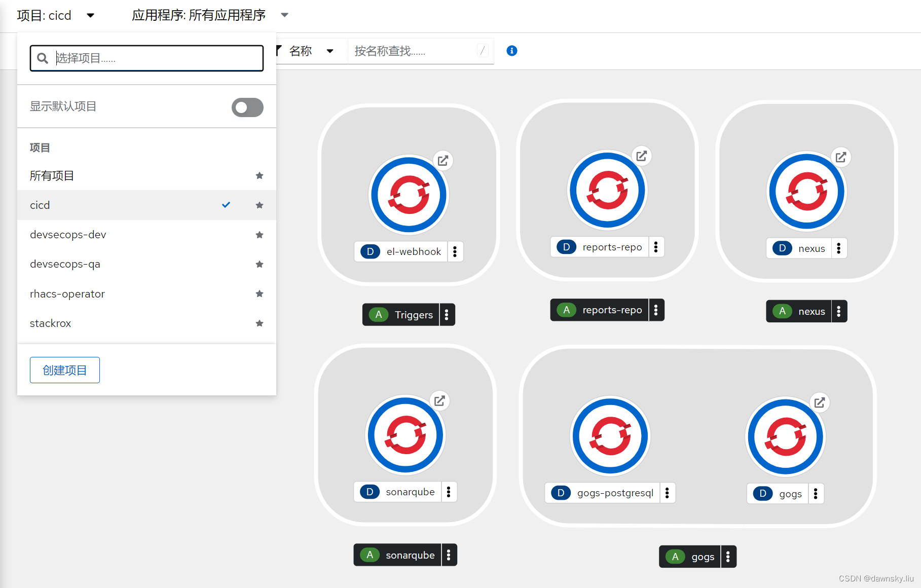Screen dimensions: 921x588
Task: Collapse the 项目: cicd dropdown
Action: pyautogui.click(x=56, y=16)
